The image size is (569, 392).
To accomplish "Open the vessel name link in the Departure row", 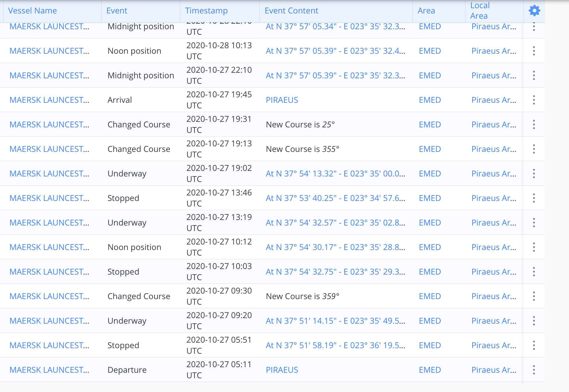I will coord(49,370).
